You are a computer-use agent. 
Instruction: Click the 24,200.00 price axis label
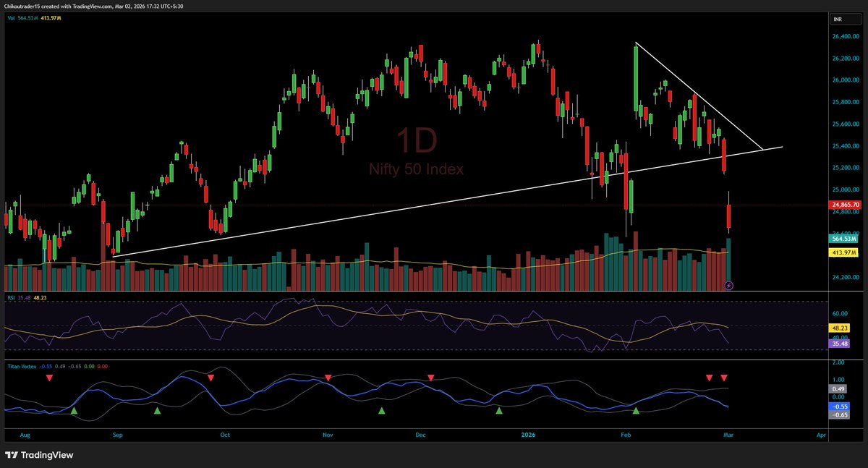845,278
